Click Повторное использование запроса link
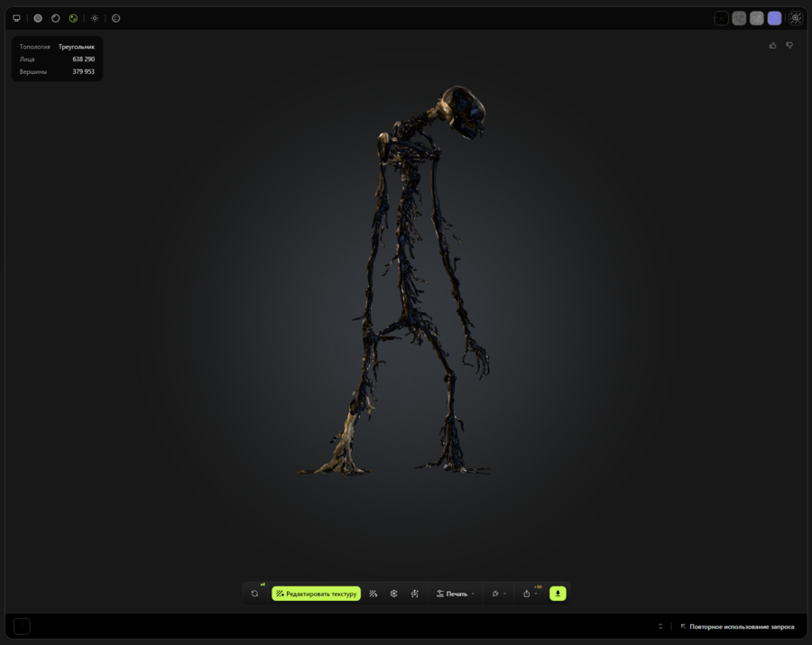Viewport: 812px width, 645px height. click(x=737, y=626)
